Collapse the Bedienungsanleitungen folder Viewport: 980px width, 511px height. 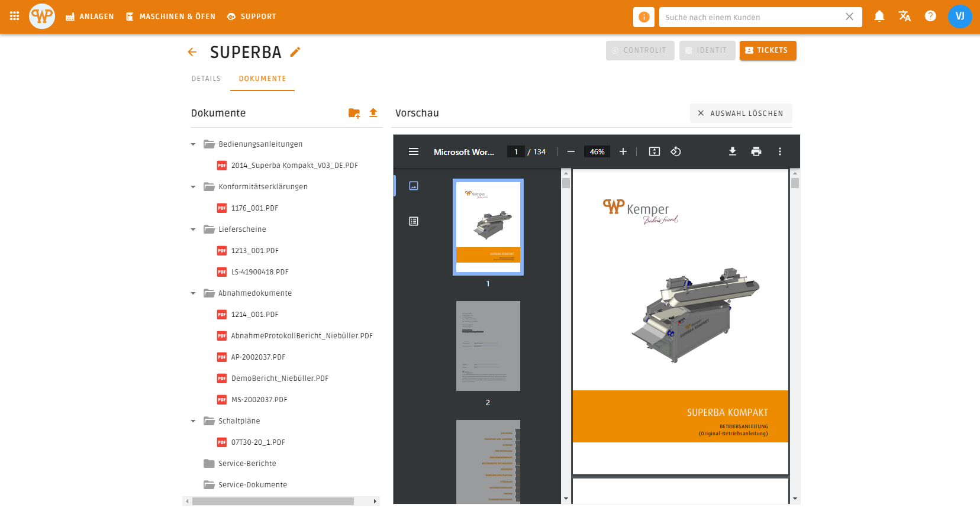(x=193, y=144)
